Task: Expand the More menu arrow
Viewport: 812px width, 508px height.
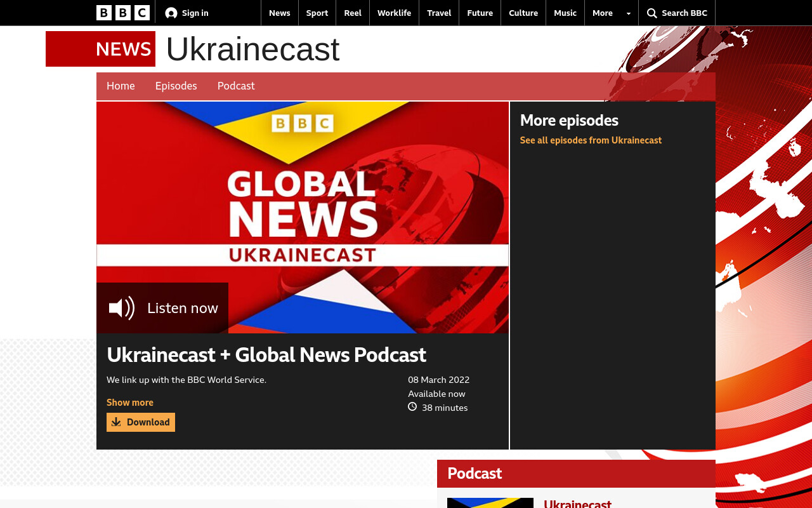Action: (x=629, y=13)
